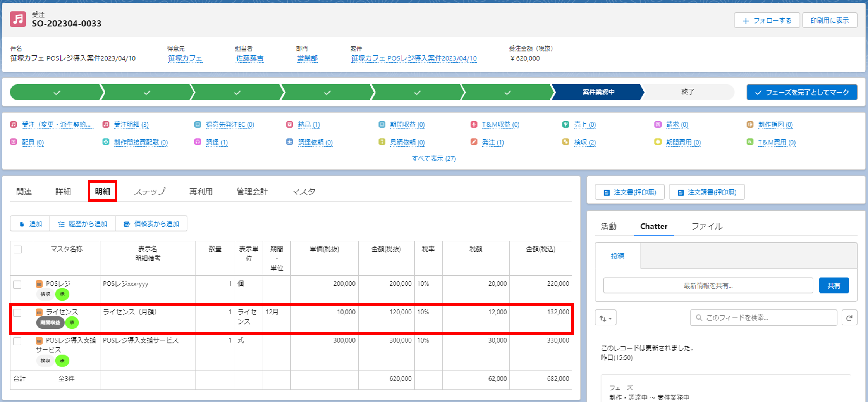The height and width of the screenshot is (402, 868).
Task: Click the 得意先発注EC (0) icon
Action: (198, 125)
